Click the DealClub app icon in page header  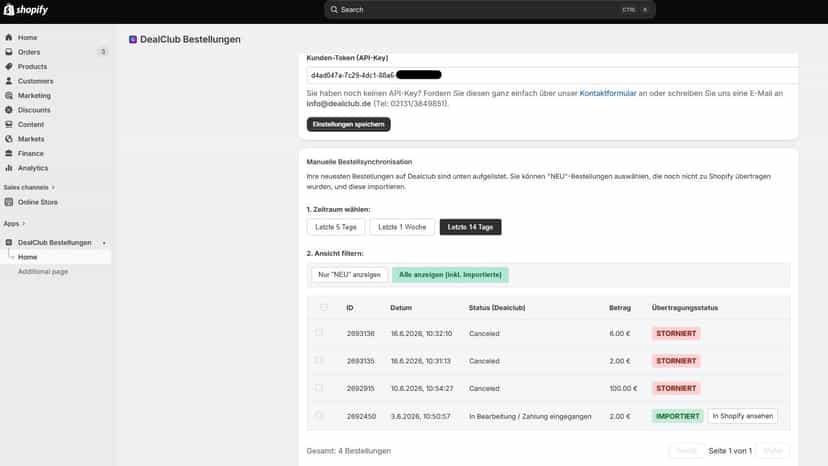tap(133, 40)
